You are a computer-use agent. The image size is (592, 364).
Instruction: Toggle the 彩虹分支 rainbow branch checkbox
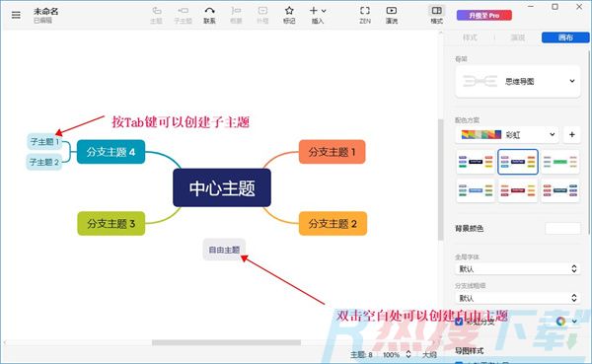click(459, 322)
